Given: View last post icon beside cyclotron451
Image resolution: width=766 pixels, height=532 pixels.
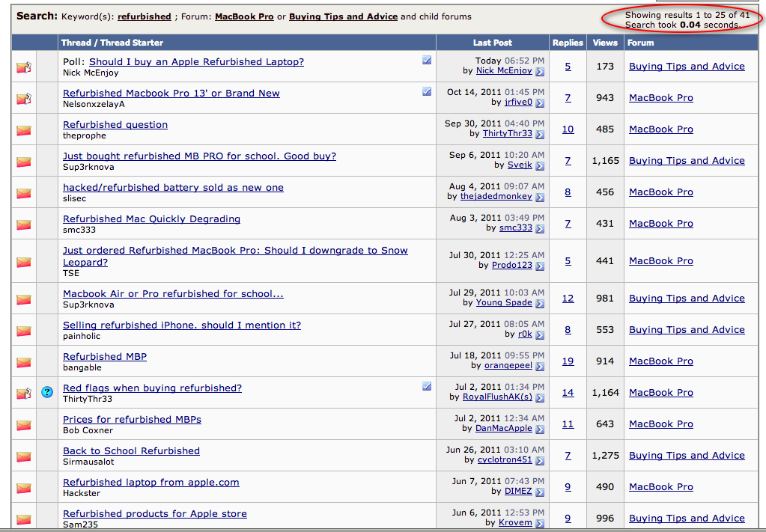Looking at the screenshot, I should (x=540, y=461).
